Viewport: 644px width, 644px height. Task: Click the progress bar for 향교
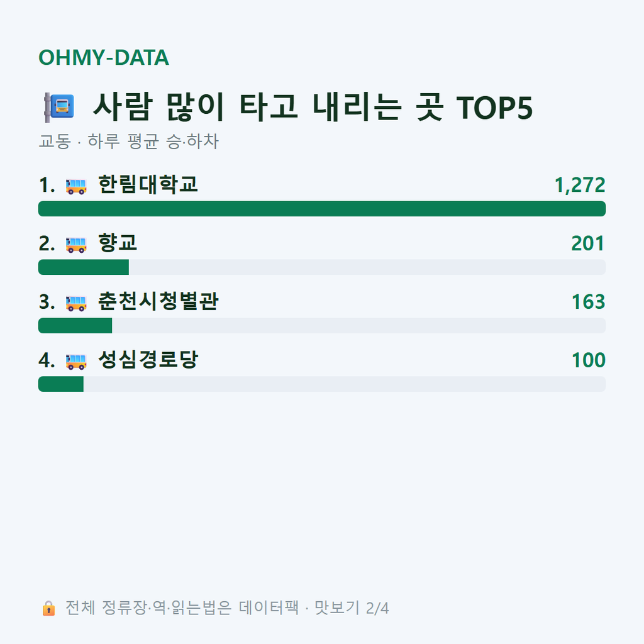[322, 267]
